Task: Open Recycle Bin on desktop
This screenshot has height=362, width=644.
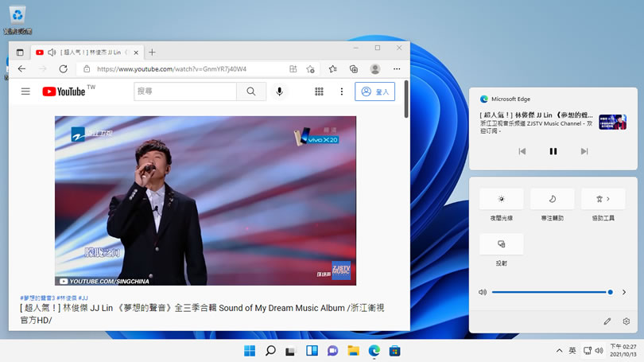Action: [17, 19]
